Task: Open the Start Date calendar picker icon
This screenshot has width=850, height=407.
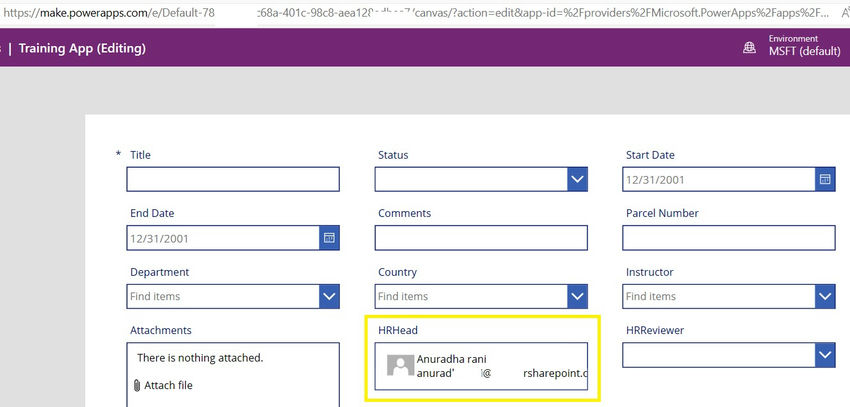Action: point(825,179)
